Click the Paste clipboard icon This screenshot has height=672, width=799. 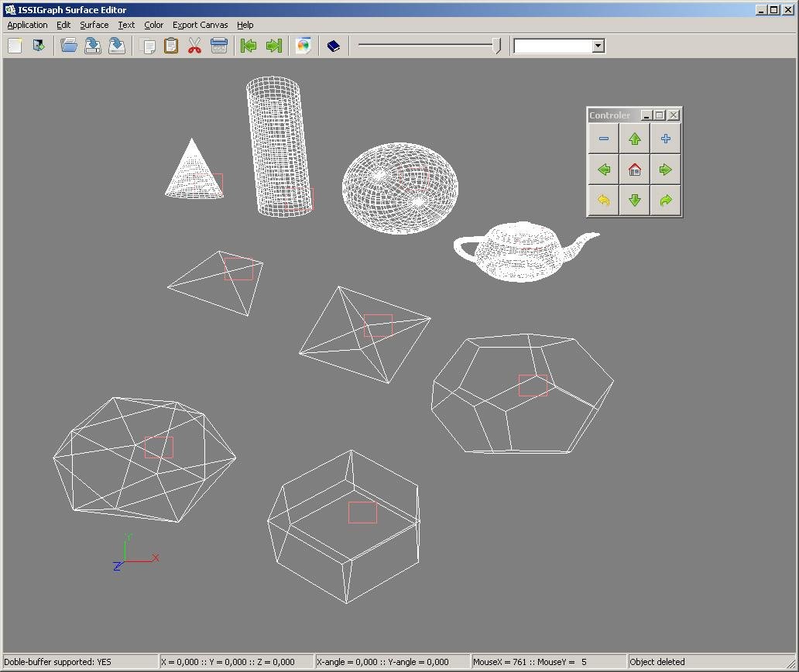(171, 46)
